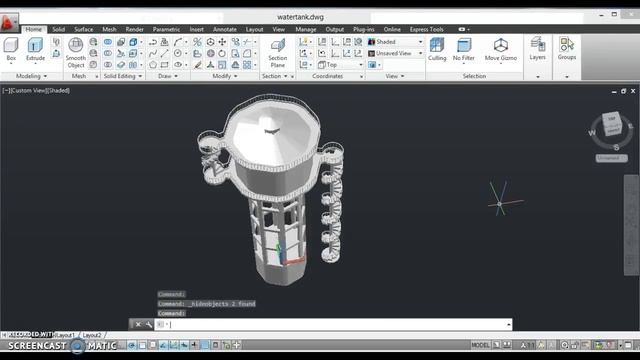Click the Shaded viewport style label
Screen dimensions: 640x360
click(58, 91)
